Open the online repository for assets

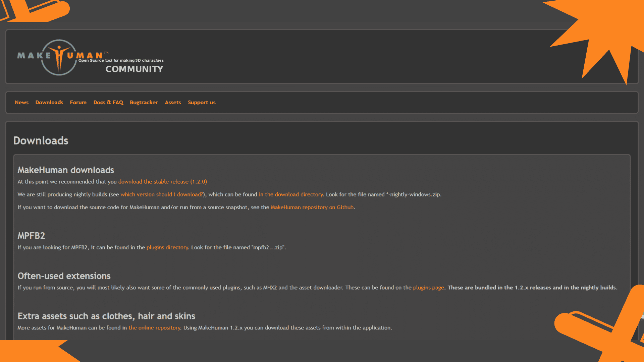[x=154, y=327]
